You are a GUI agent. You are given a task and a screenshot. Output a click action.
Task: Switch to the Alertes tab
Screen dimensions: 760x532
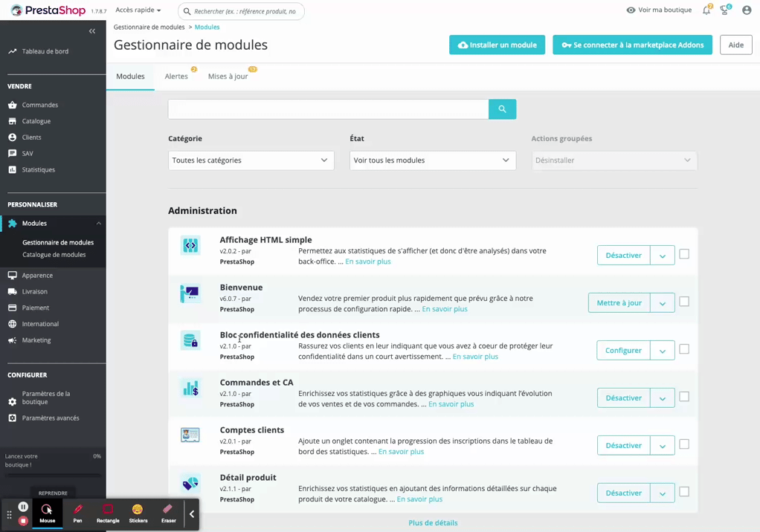click(x=176, y=77)
